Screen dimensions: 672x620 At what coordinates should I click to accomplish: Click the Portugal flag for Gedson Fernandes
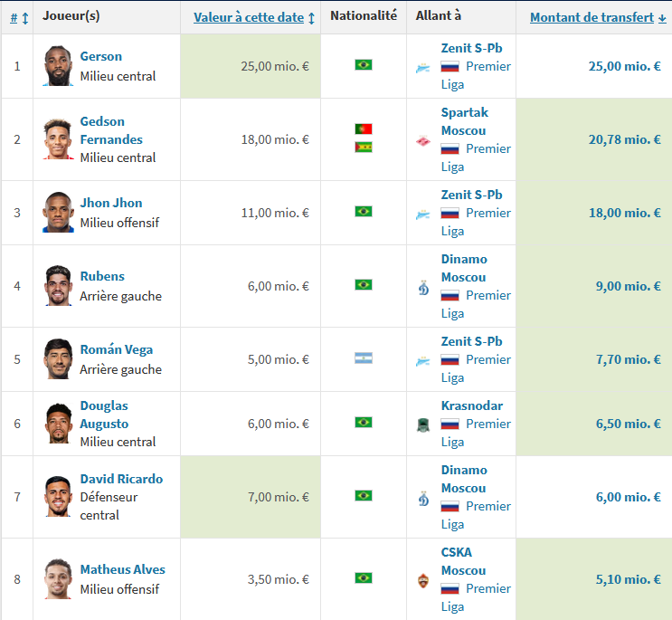tap(364, 129)
